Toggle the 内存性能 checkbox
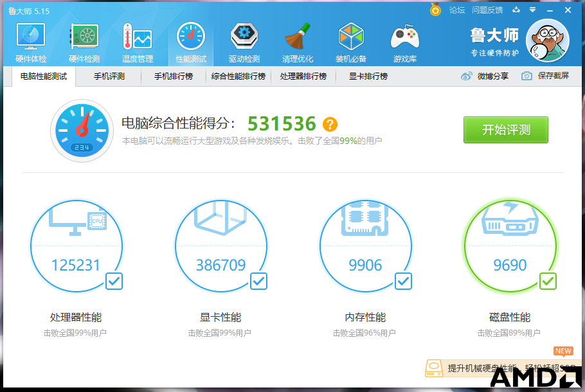The width and height of the screenshot is (585, 392). pyautogui.click(x=403, y=281)
